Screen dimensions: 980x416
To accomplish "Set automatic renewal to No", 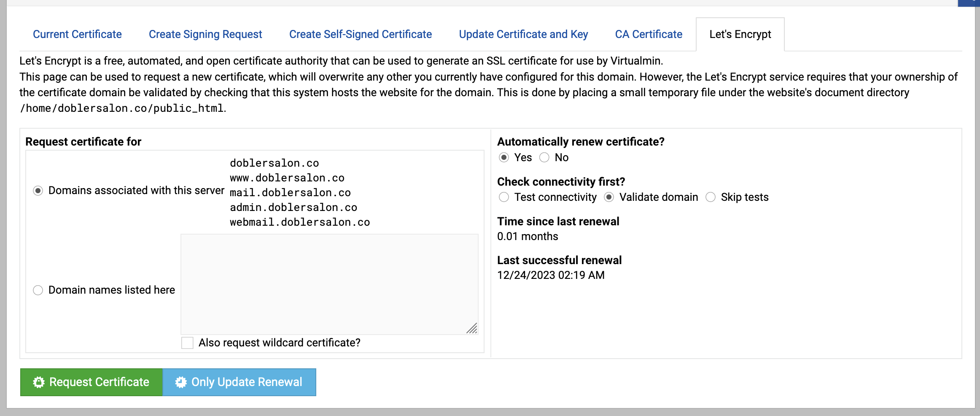I will tap(544, 157).
